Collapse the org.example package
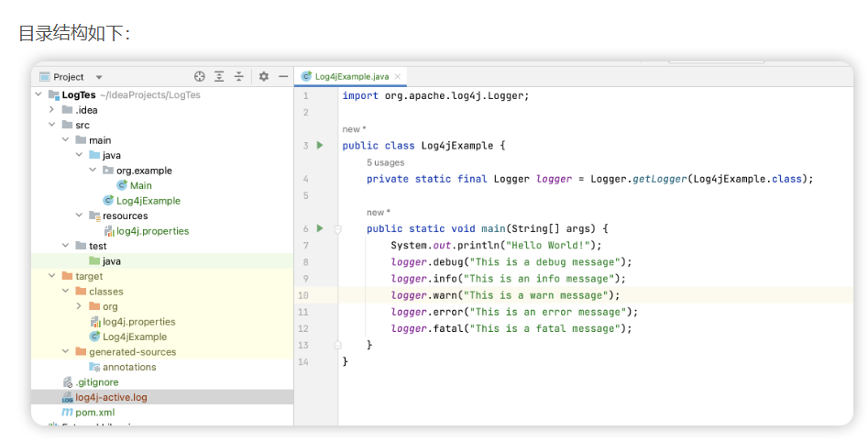The height and width of the screenshot is (442, 868). [93, 170]
